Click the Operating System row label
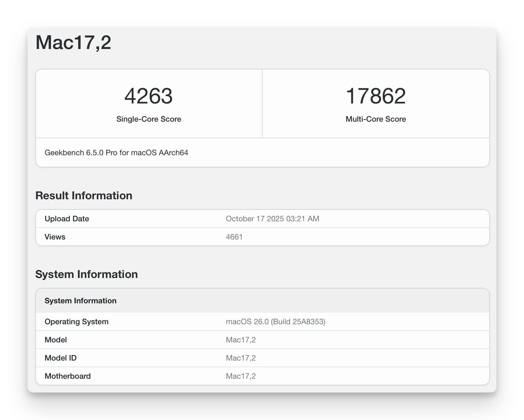 tap(76, 322)
